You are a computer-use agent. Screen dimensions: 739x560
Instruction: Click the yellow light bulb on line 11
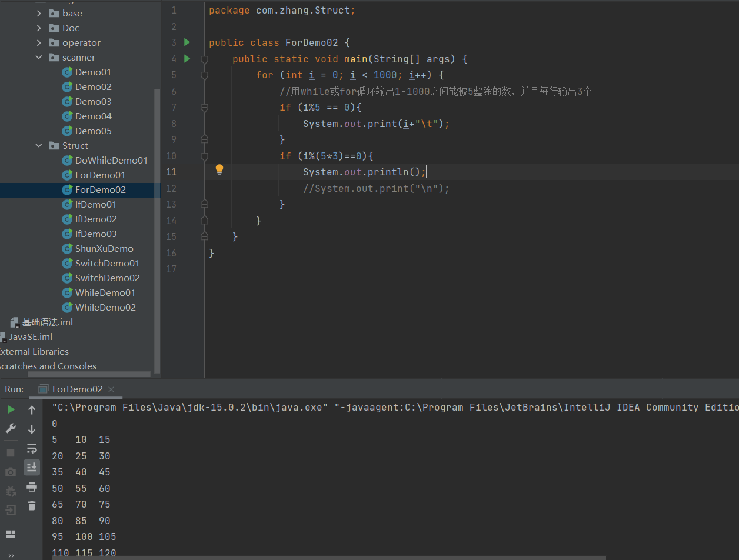(219, 170)
